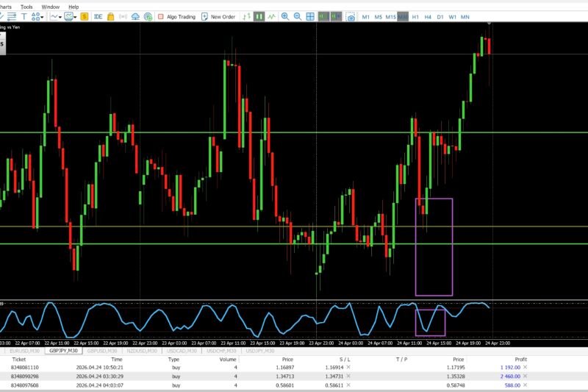Image resolution: width=588 pixels, height=392 pixels.
Task: Switch to H4 timeframe
Action: coord(428,17)
